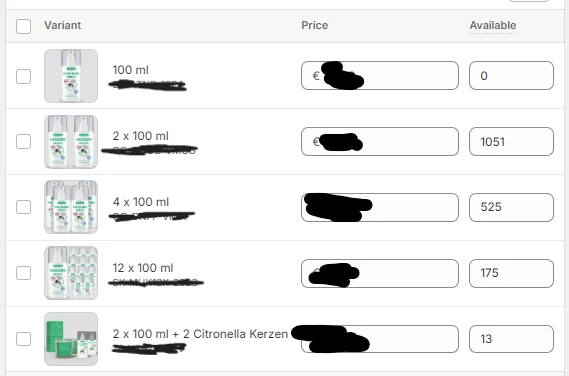Open the 2 x 100 ml variant thumbnail
The width and height of the screenshot is (569, 376).
(x=71, y=142)
